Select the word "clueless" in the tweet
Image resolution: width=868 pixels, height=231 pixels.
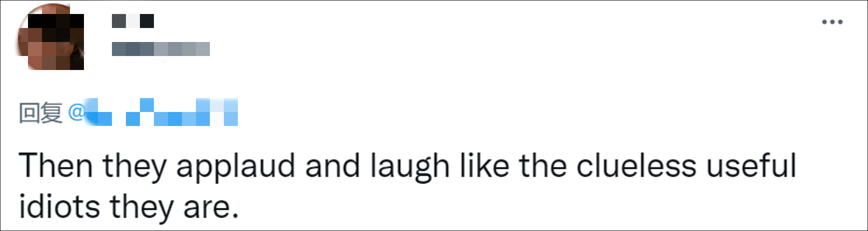(x=636, y=166)
